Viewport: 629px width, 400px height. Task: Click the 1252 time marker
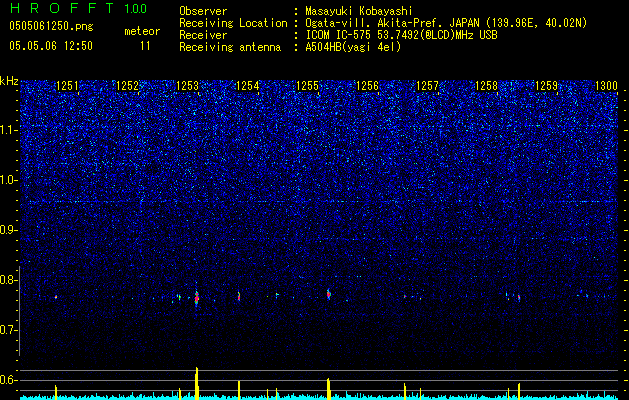[128, 86]
